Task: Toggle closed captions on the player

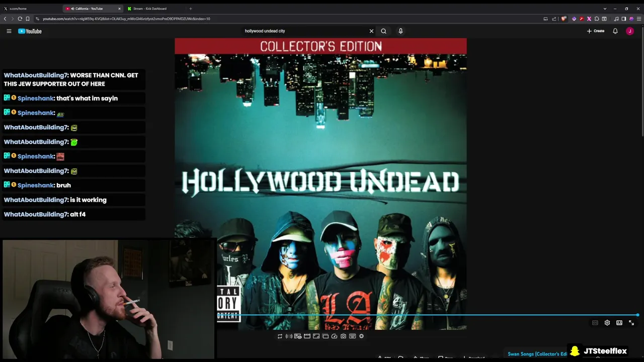Action: (x=595, y=323)
